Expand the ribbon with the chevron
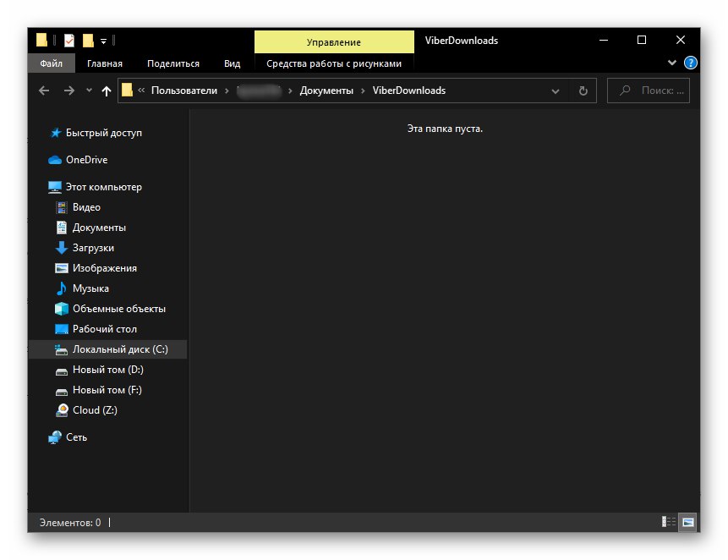728x560 pixels. click(x=672, y=63)
